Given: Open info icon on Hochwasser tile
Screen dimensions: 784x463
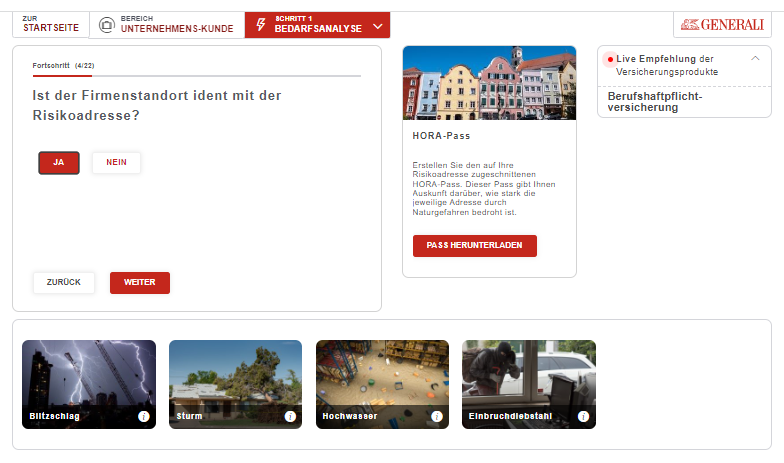Looking at the screenshot, I should coord(437,416).
